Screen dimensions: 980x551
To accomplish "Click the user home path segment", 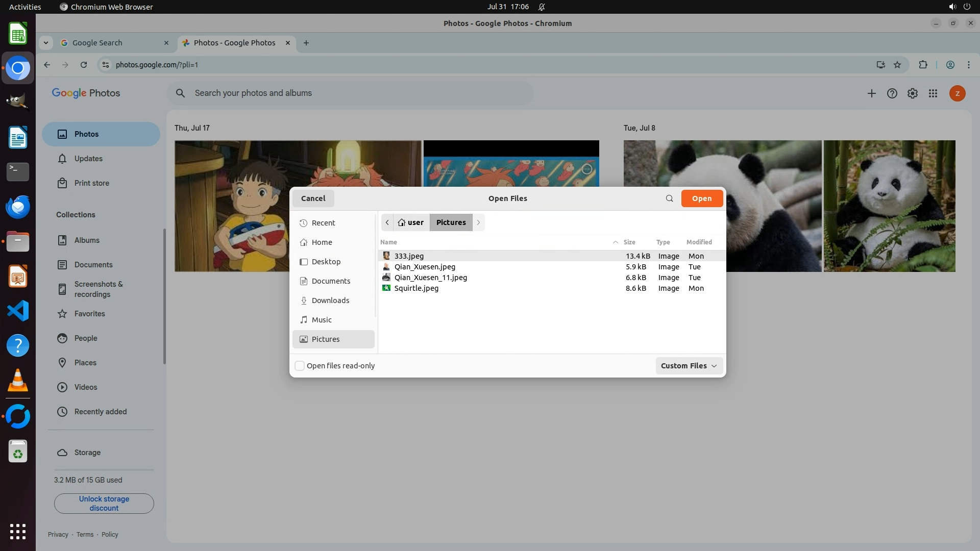I will pos(411,222).
